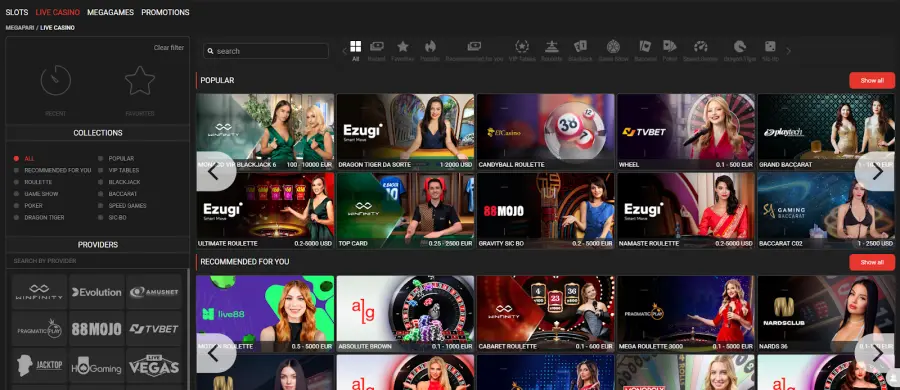Focus the Search by provider field
Screen dimensions: 900x390
point(98,261)
